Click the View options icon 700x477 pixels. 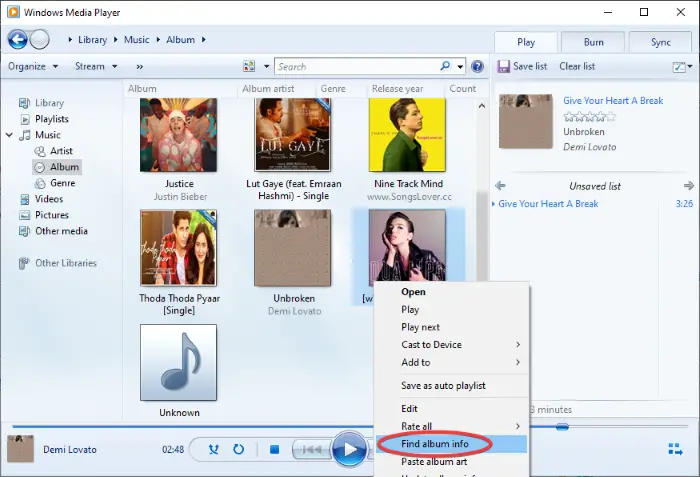click(x=249, y=66)
